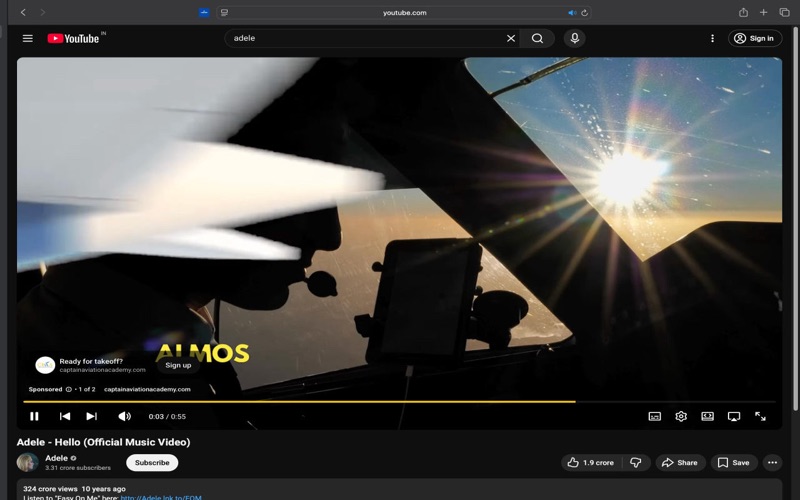Go to YouTube home via logo
800x500 pixels.
[x=73, y=38]
